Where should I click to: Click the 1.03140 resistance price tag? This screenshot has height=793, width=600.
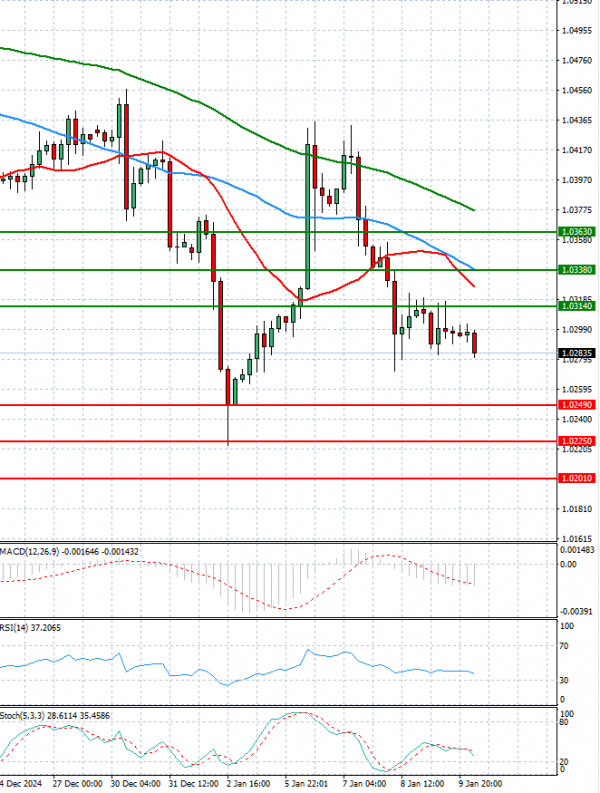pos(577,306)
